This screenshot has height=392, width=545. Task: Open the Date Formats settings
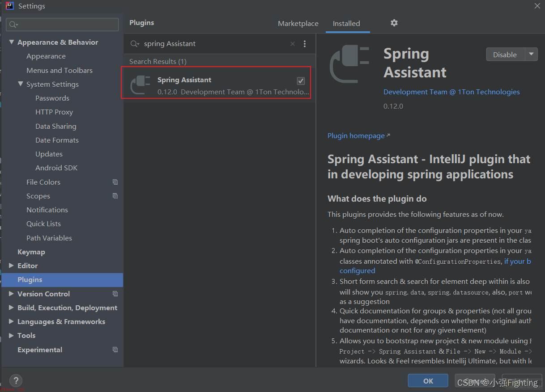tap(57, 140)
